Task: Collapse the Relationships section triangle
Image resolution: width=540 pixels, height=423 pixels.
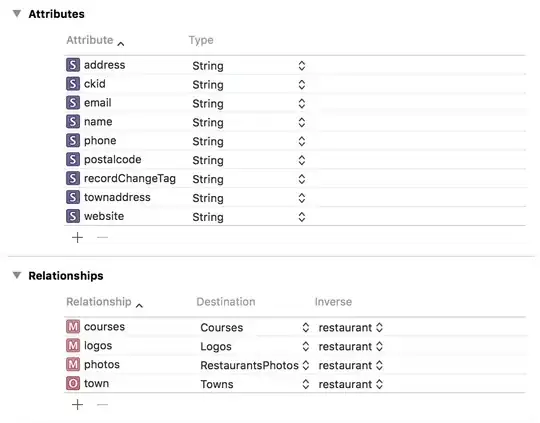Action: pos(17,275)
